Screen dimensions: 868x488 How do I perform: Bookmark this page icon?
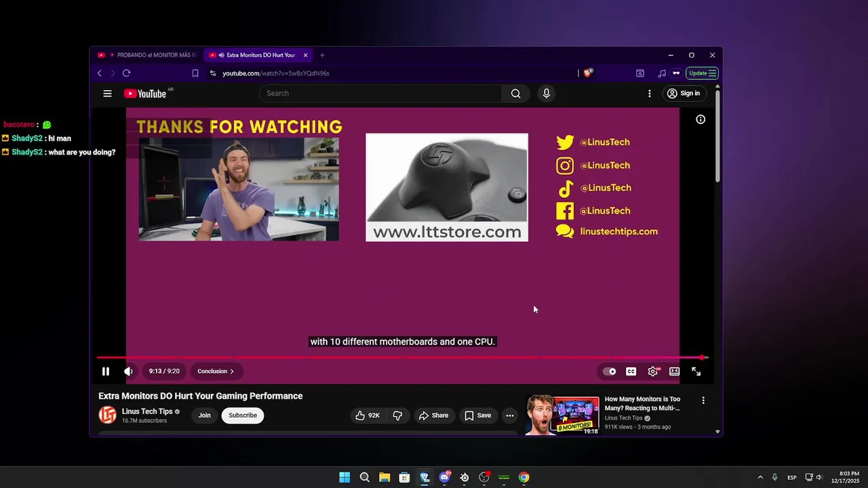tap(195, 73)
